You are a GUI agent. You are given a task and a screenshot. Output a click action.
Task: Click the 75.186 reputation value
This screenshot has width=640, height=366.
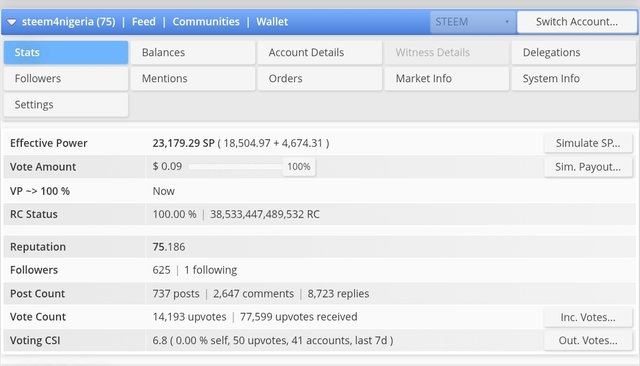point(169,247)
